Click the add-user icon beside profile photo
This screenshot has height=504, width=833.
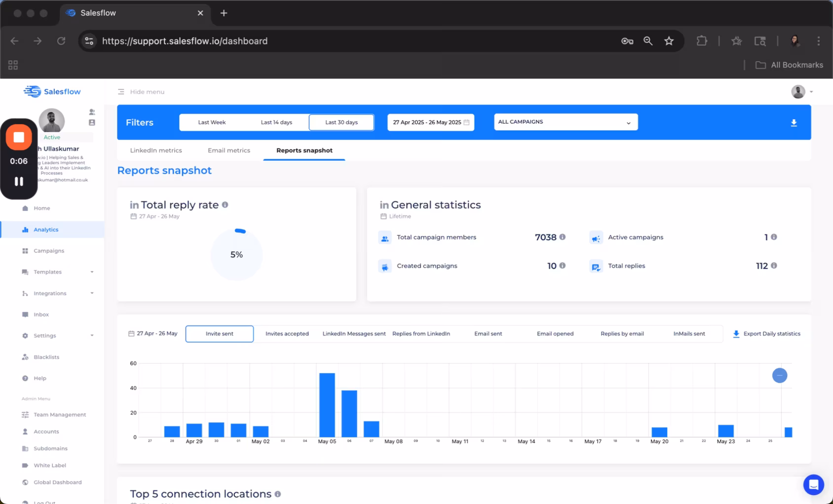pos(92,112)
